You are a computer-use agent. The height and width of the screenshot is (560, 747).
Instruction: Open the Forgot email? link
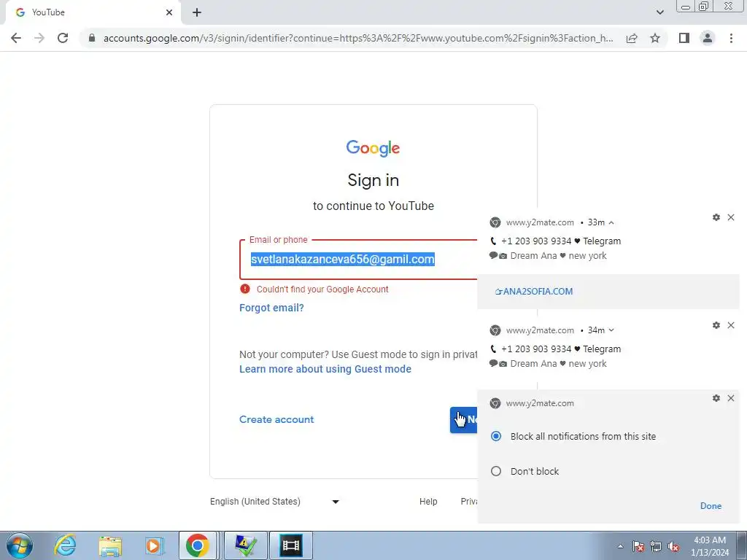coord(271,308)
